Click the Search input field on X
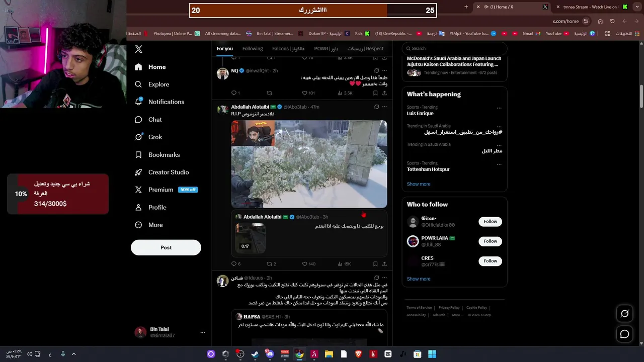This screenshot has width=644, height=362. (455, 48)
